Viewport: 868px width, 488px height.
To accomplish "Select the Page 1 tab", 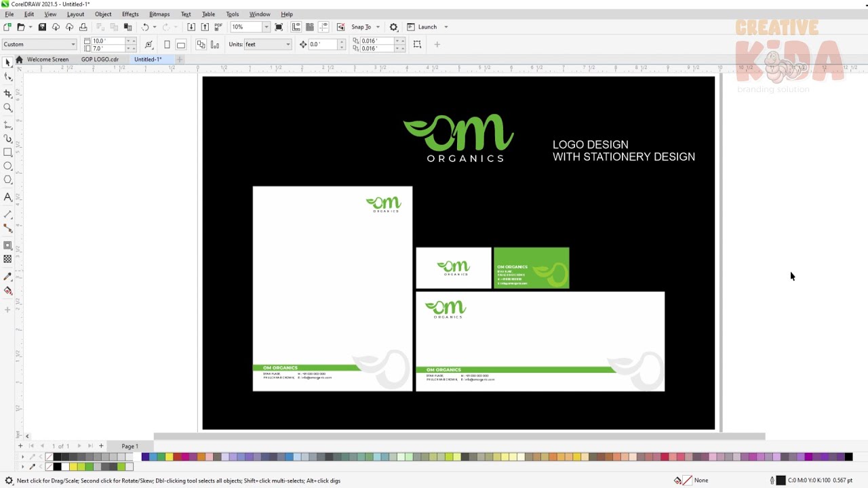I will click(x=130, y=446).
